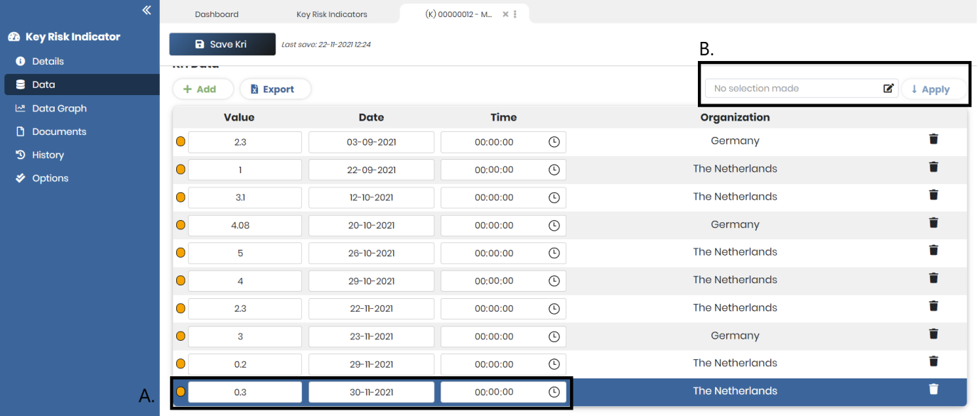Click the Export button
This screenshot has height=416, width=980.
(x=276, y=89)
